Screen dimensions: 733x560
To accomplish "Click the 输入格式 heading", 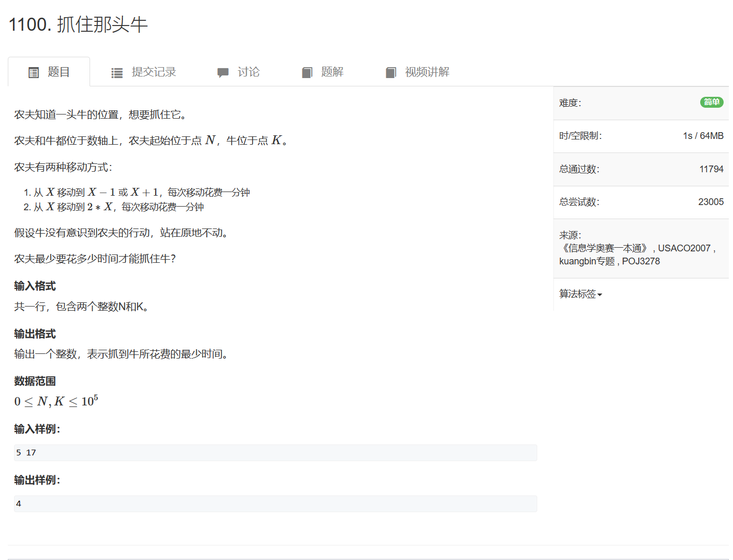I will coord(35,286).
